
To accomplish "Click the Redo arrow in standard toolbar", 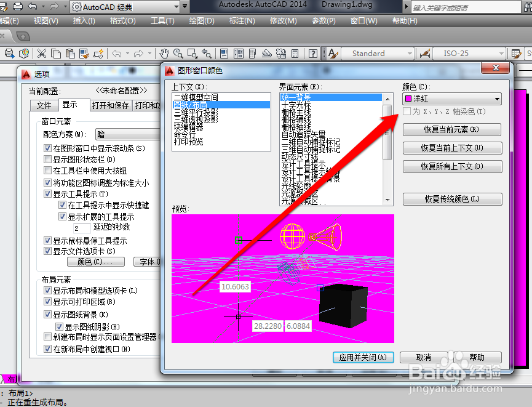I will pyautogui.click(x=138, y=54).
